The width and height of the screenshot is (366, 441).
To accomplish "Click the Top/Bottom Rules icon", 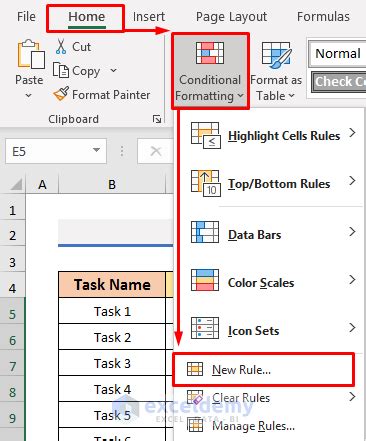I will (206, 183).
